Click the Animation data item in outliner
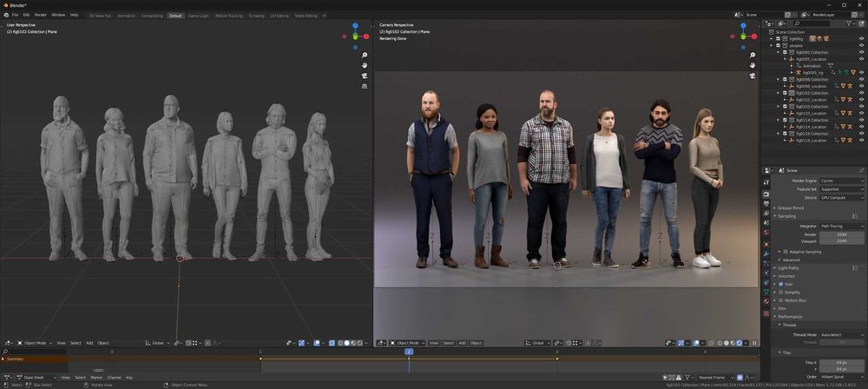 click(x=812, y=65)
